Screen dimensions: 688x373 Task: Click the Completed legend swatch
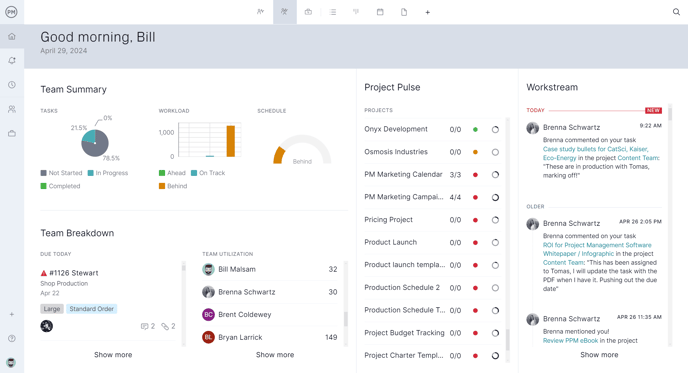click(x=43, y=186)
